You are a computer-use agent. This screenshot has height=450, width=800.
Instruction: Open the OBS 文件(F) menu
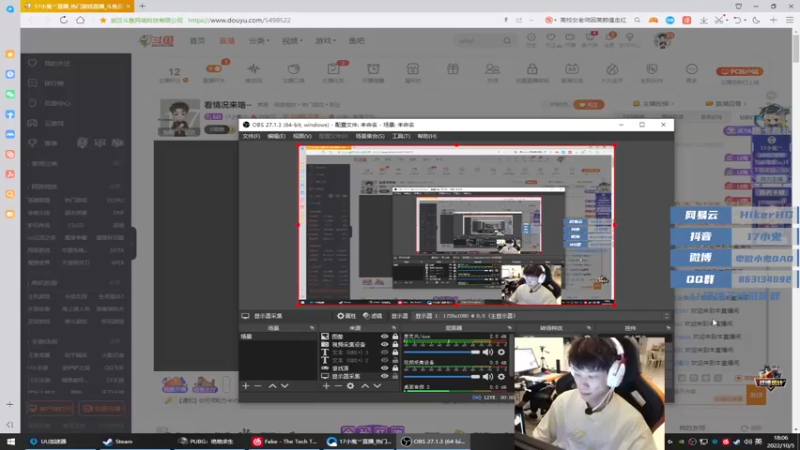pos(251,136)
